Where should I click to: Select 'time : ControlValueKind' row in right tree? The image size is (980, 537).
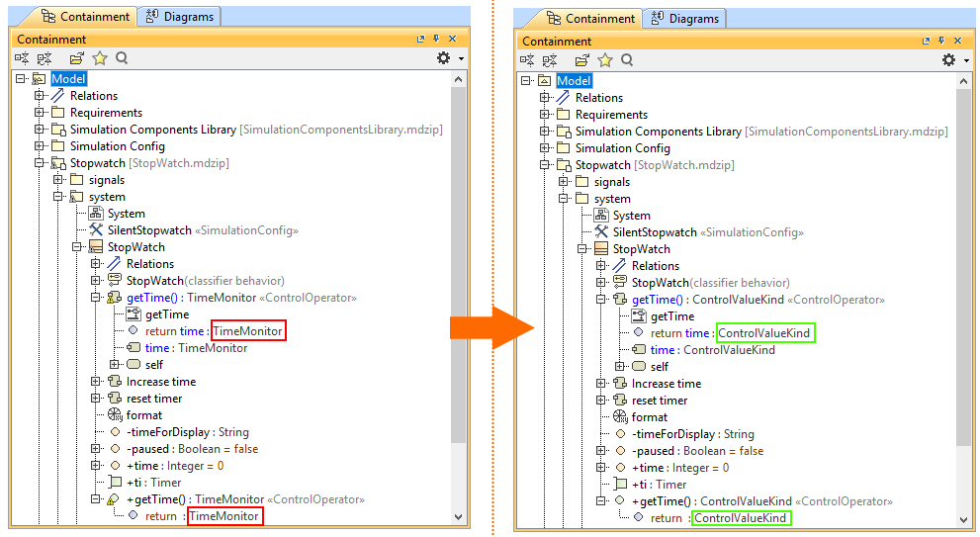click(712, 350)
